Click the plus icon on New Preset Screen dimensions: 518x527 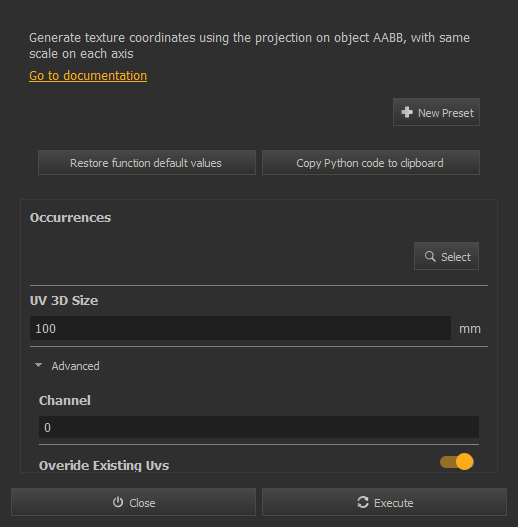click(x=407, y=112)
